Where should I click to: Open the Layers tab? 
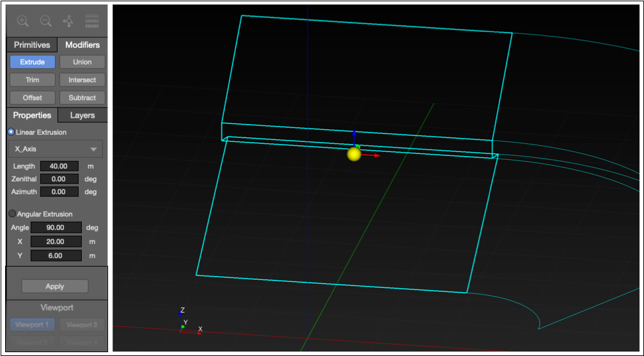[82, 116]
